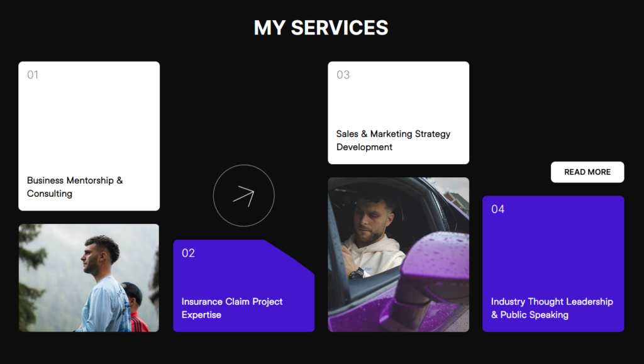Open the Business Mentorship & Consulting card
The width and height of the screenshot is (644, 364).
tap(89, 136)
